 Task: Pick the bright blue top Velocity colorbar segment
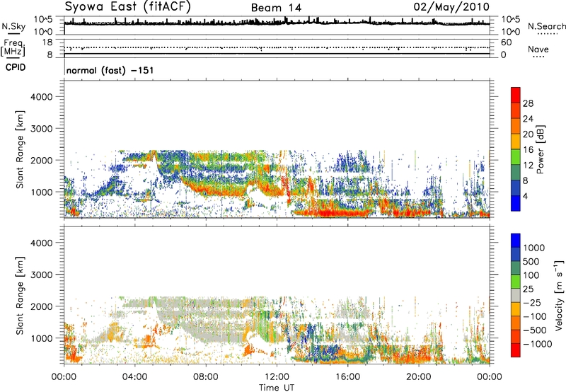[x=516, y=241]
